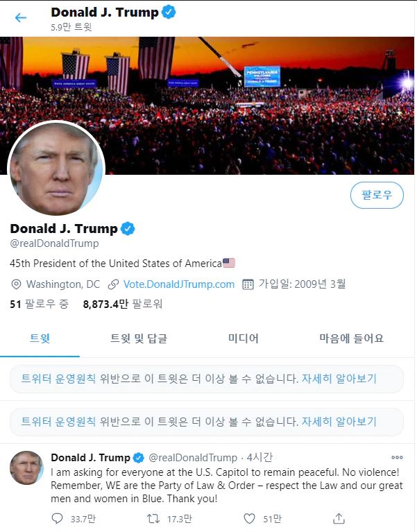This screenshot has width=417, height=532.
Task: Open the Vote.DonaldJTrump.com link
Action: click(x=179, y=284)
